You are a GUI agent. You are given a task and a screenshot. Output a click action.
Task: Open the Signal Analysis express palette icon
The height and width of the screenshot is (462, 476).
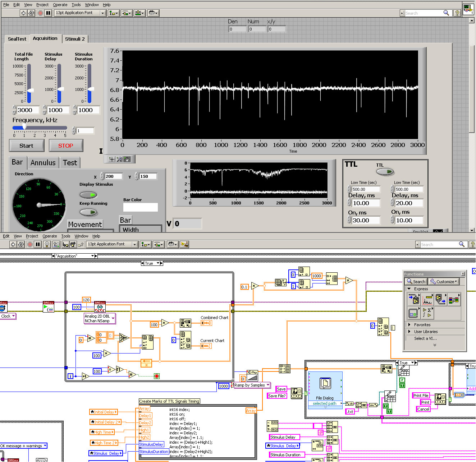[427, 299]
